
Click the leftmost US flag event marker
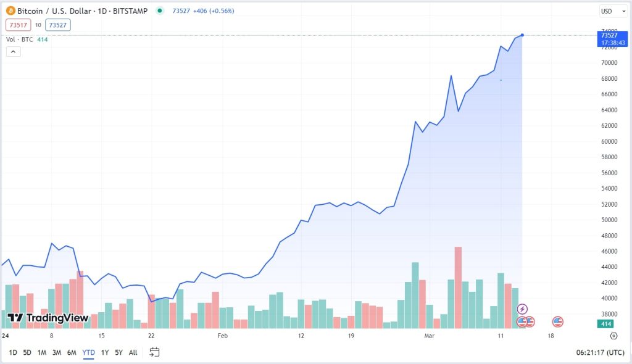click(x=522, y=321)
